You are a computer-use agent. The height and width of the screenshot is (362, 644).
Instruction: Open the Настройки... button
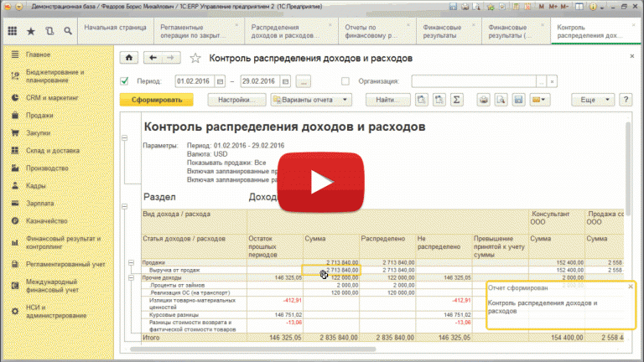pos(236,100)
